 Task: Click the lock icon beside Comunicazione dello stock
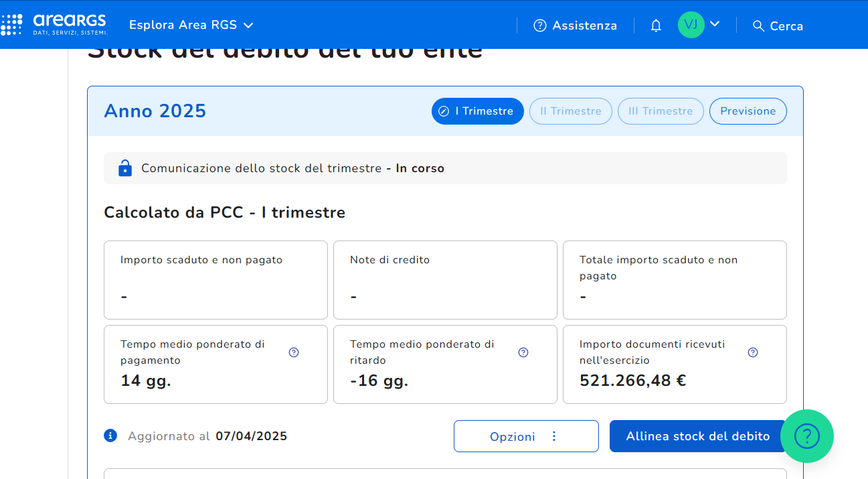coord(125,168)
